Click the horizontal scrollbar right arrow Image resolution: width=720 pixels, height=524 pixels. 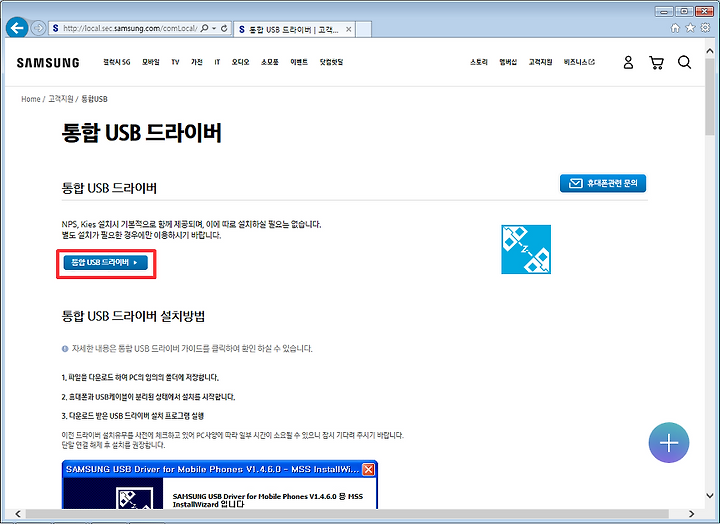pos(692,514)
